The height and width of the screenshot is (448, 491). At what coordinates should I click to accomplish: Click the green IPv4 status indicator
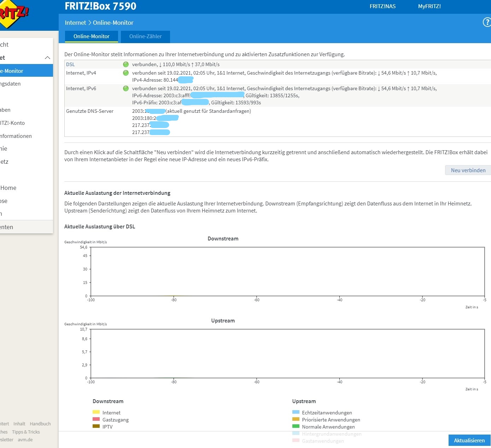(x=126, y=73)
